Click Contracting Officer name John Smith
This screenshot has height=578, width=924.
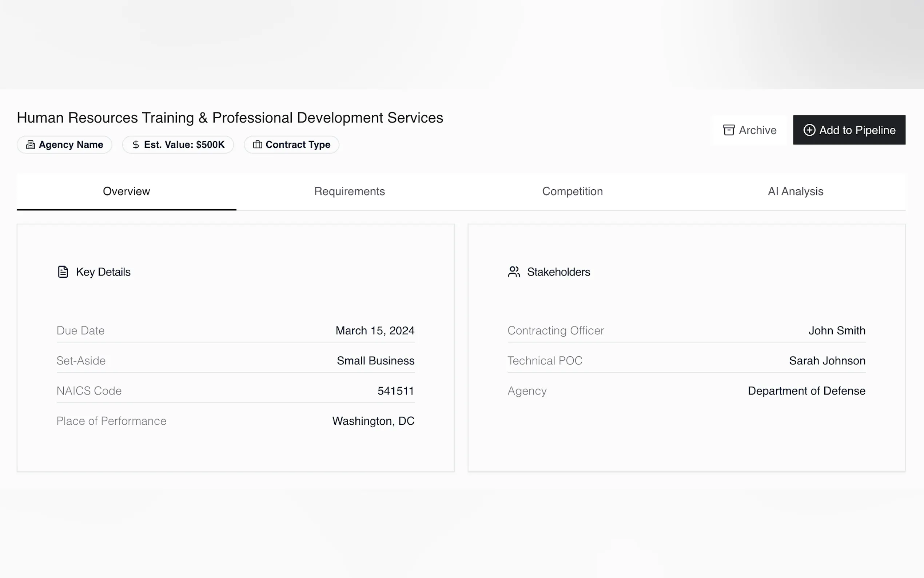click(837, 330)
